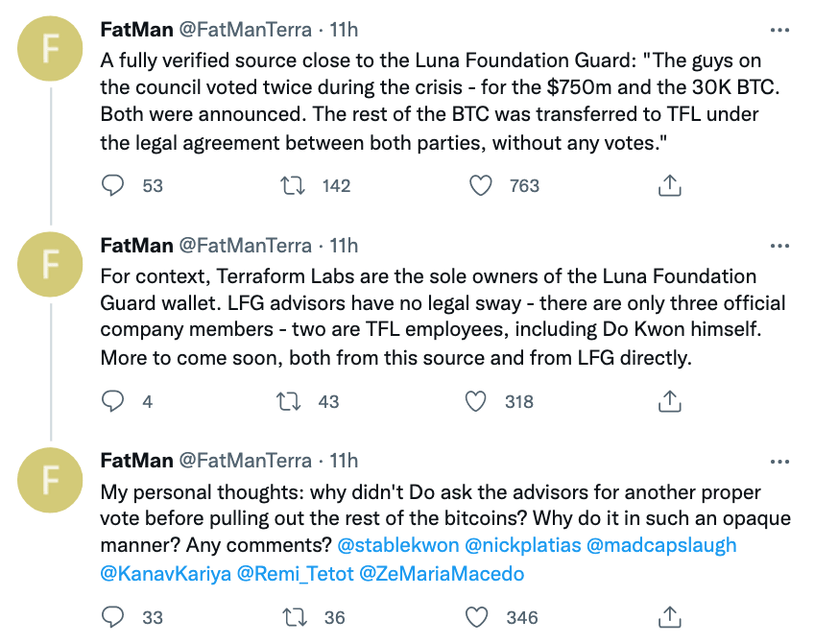Image resolution: width=814 pixels, height=644 pixels.
Task: Select the share icon on the second tweet
Action: 669,401
